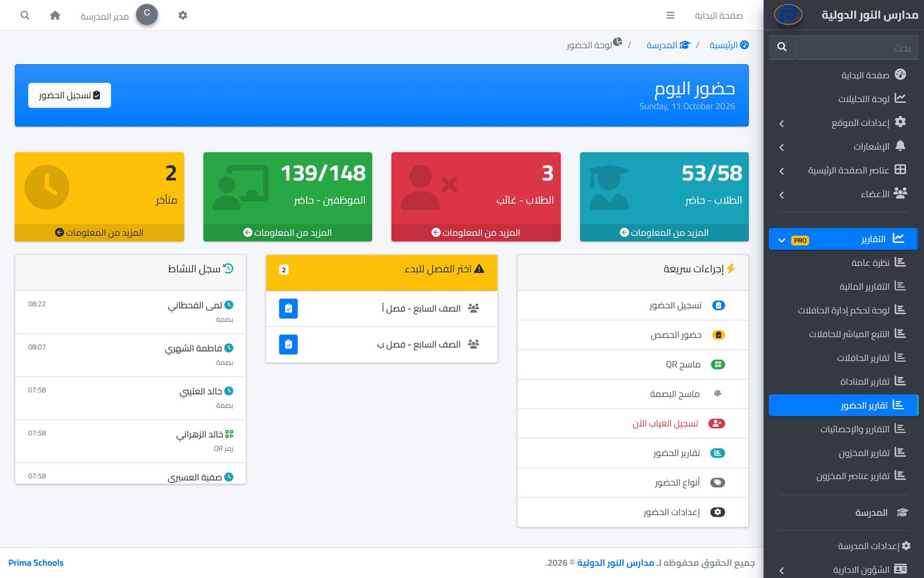
Task: Click the user avatar circle labeled C
Action: 147,14
